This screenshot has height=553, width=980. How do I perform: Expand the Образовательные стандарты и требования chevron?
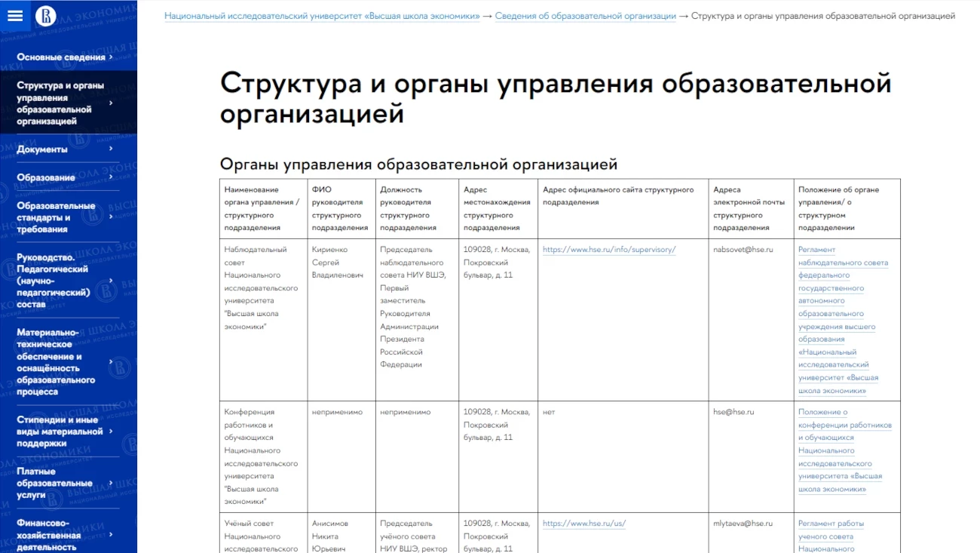[x=111, y=217]
